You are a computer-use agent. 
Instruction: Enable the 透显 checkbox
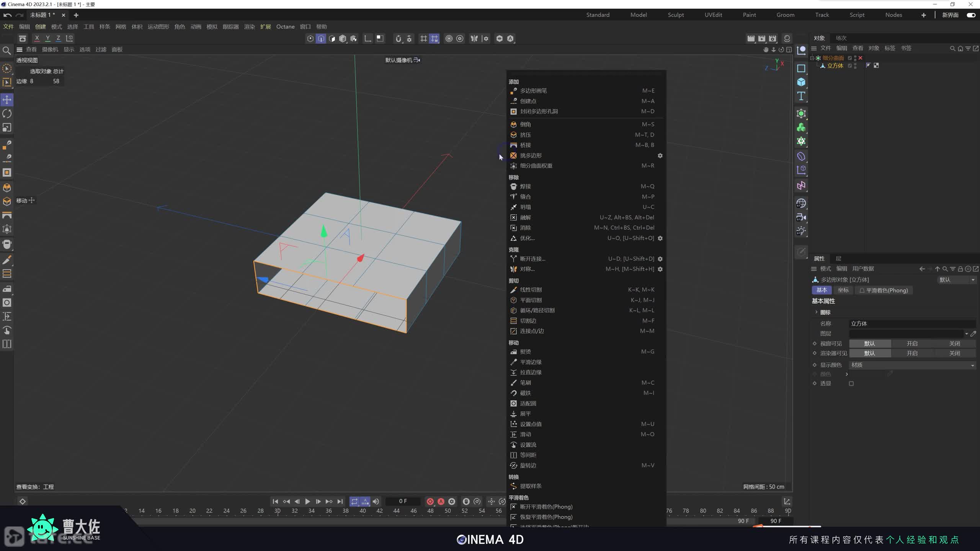point(851,383)
